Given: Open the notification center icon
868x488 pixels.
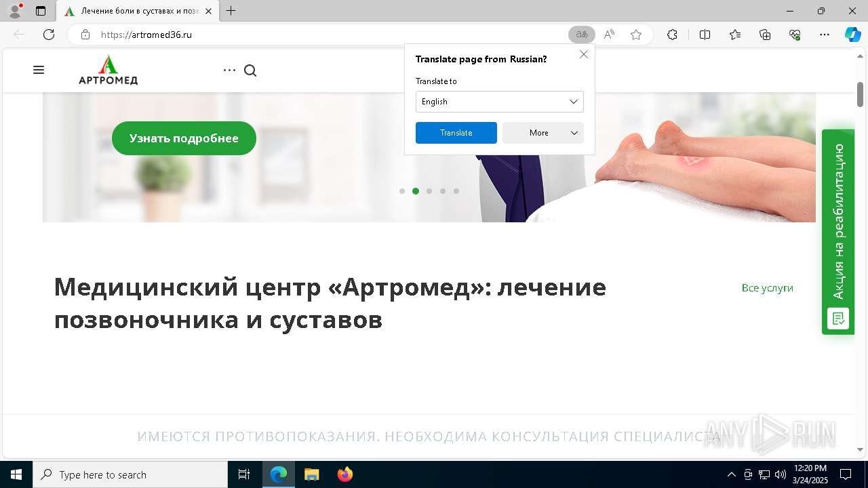Looking at the screenshot, I should [846, 474].
